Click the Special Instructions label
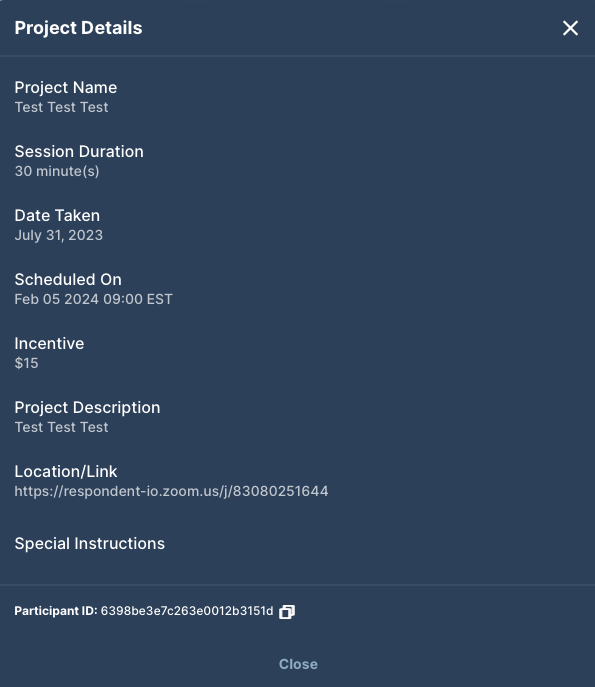Image resolution: width=595 pixels, height=687 pixels. 89,544
